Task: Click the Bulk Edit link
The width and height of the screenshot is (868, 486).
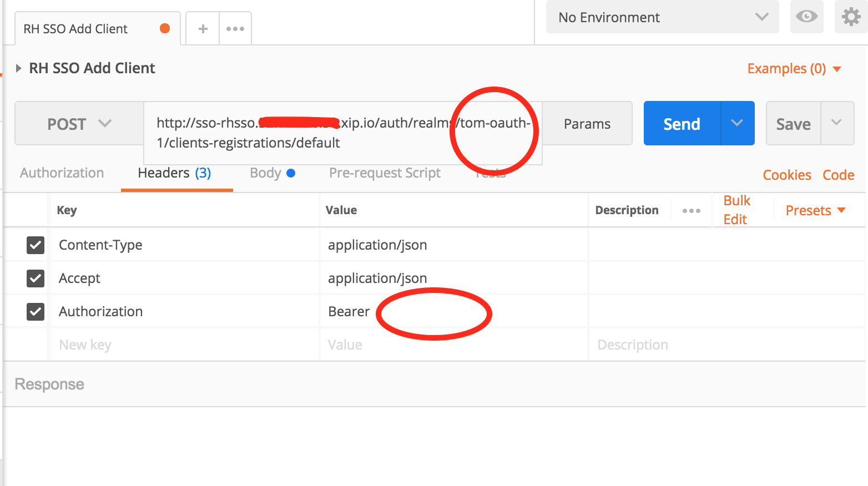Action: tap(736, 210)
